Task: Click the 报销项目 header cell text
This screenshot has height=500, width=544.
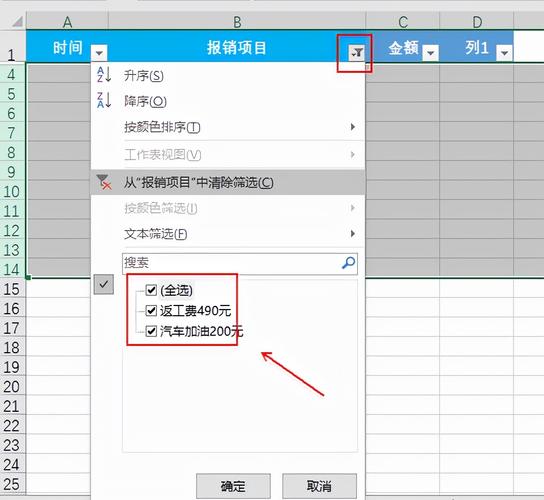Action: click(237, 48)
